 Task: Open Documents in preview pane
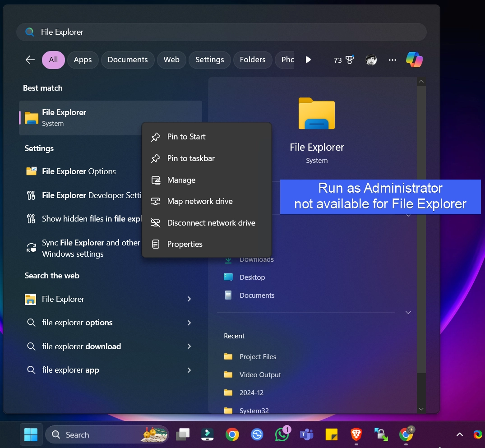pyautogui.click(x=249, y=296)
